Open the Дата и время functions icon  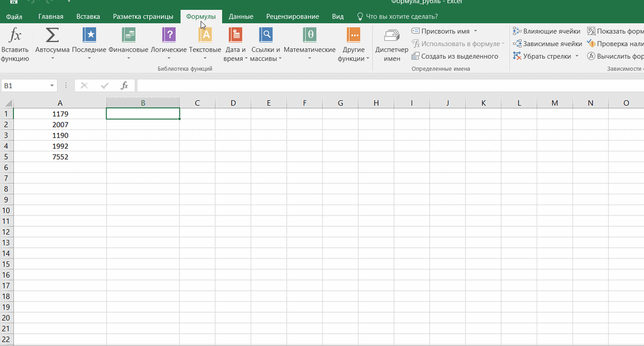tap(235, 35)
